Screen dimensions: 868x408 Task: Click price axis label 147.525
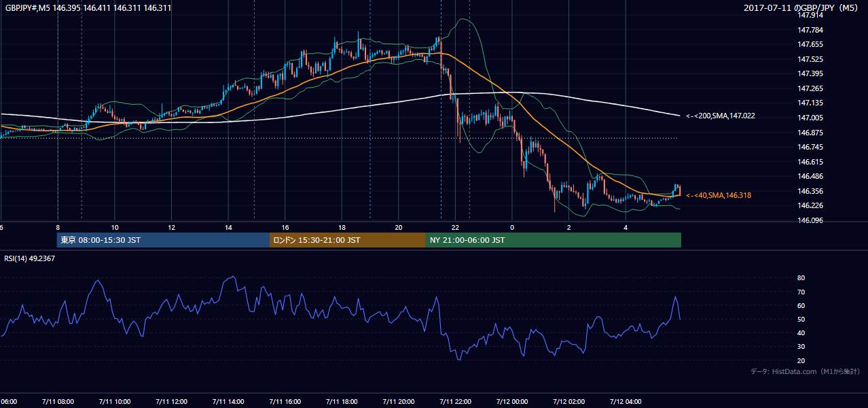(810, 59)
